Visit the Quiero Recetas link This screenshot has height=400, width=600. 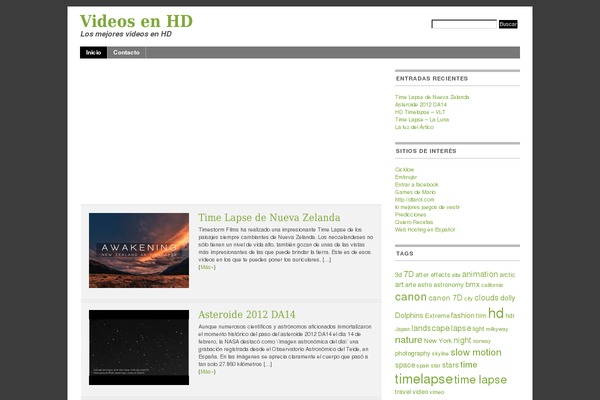tap(414, 222)
